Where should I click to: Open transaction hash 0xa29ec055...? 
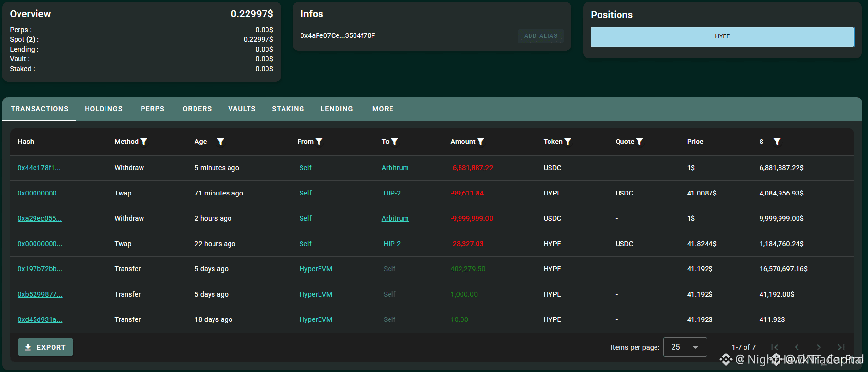(x=40, y=218)
